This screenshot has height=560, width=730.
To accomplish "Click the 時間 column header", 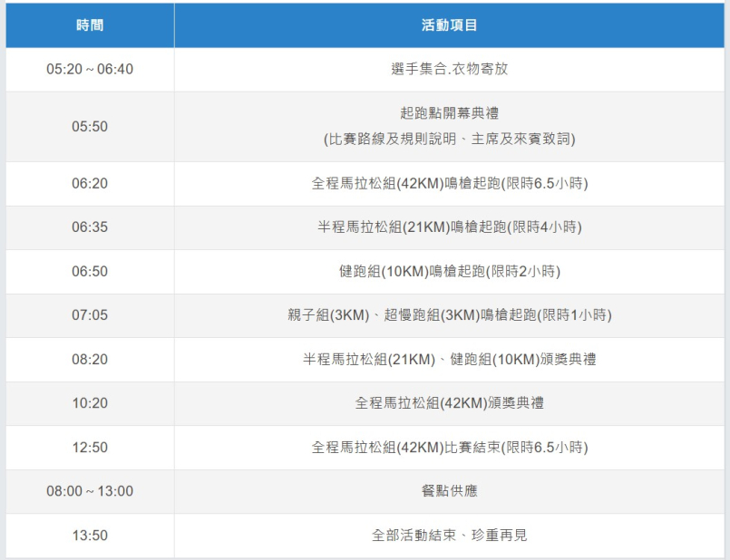I will click(x=90, y=25).
